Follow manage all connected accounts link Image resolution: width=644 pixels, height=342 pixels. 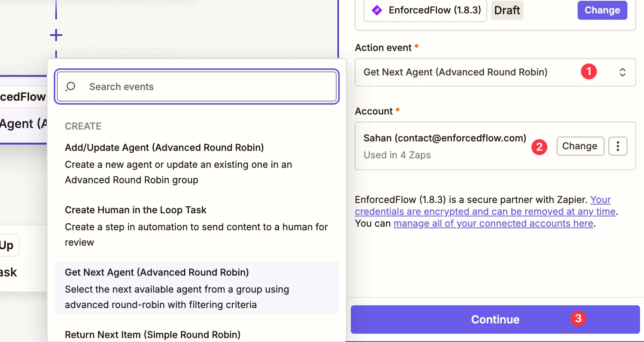click(493, 224)
